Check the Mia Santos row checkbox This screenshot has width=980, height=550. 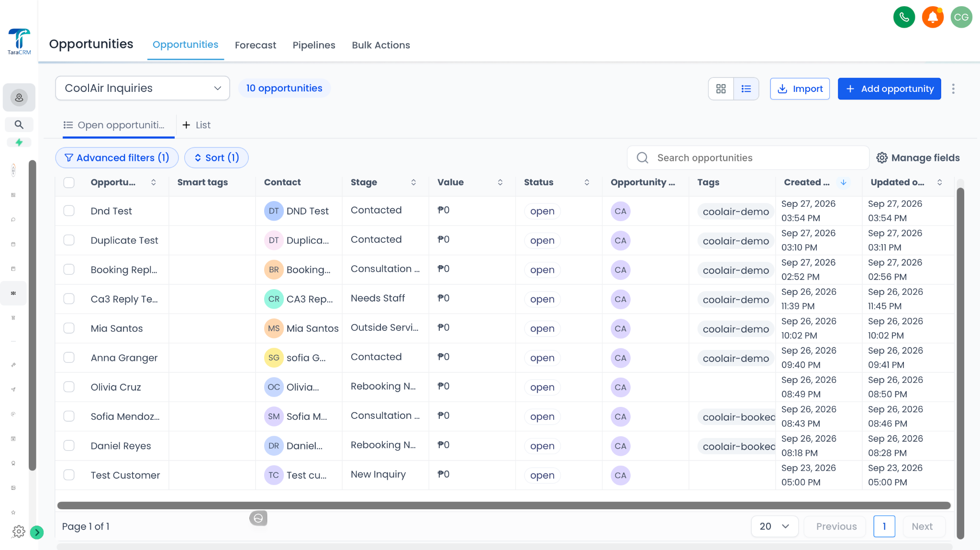pyautogui.click(x=69, y=328)
